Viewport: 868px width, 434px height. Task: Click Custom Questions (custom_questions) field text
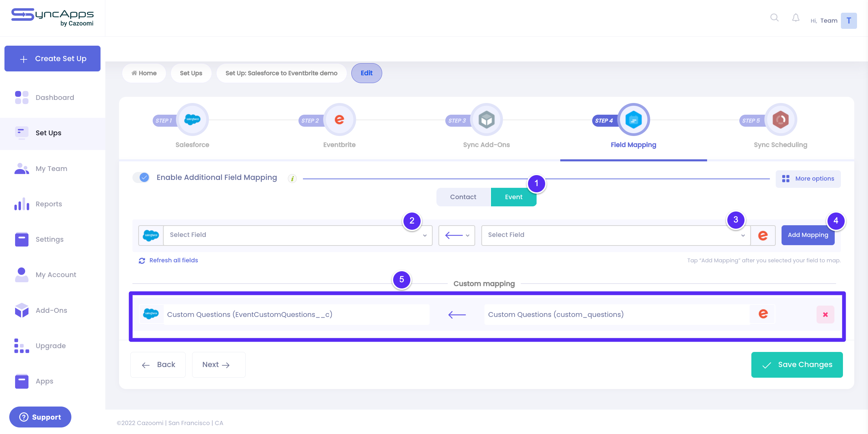[556, 315]
